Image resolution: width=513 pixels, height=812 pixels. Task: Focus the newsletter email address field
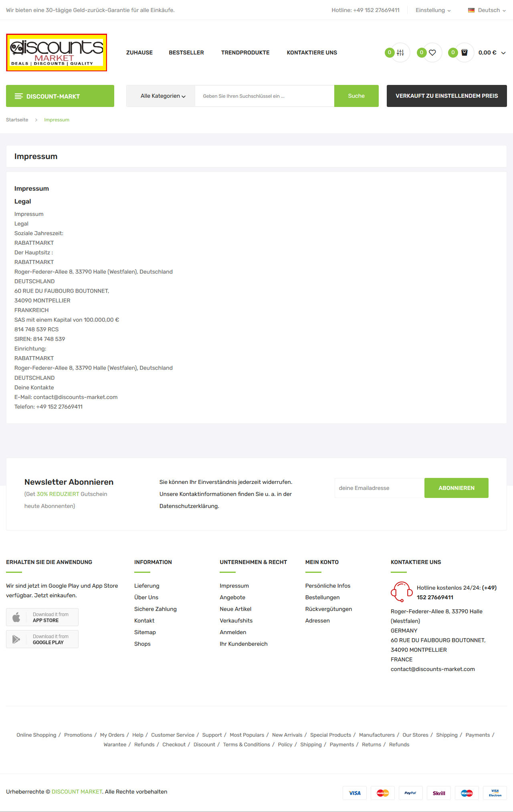(380, 488)
